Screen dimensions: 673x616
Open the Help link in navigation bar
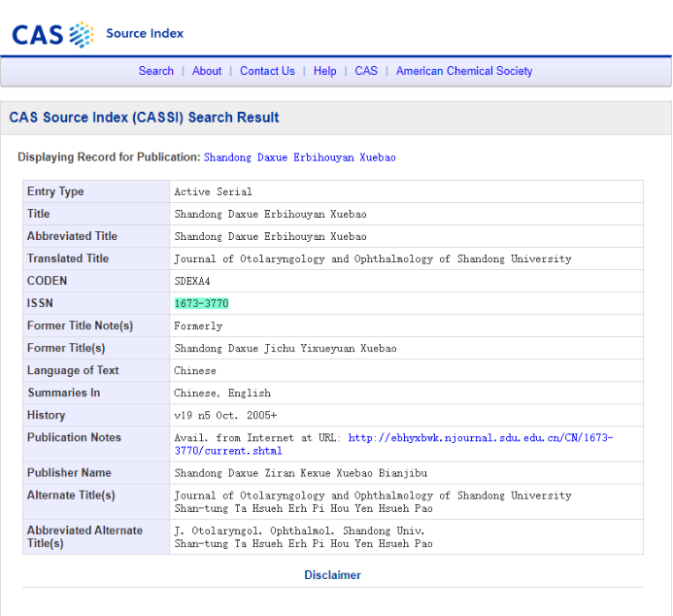tap(324, 71)
